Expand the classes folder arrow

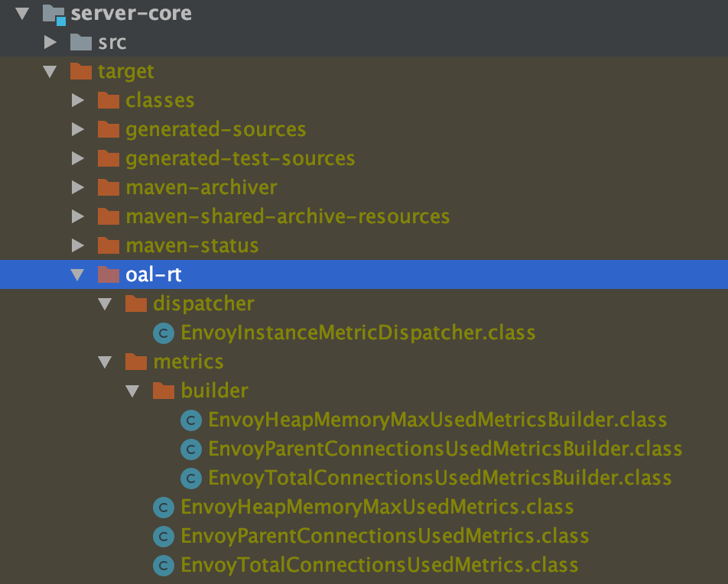[x=77, y=100]
